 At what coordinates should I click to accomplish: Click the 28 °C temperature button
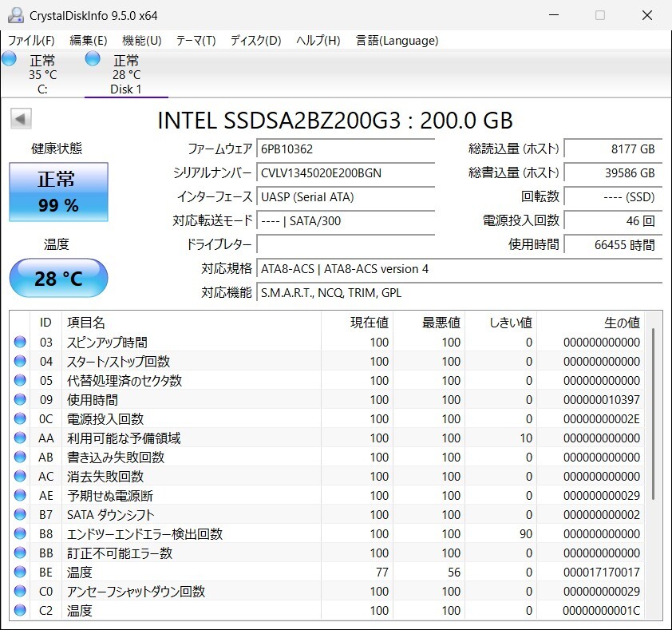[58, 279]
